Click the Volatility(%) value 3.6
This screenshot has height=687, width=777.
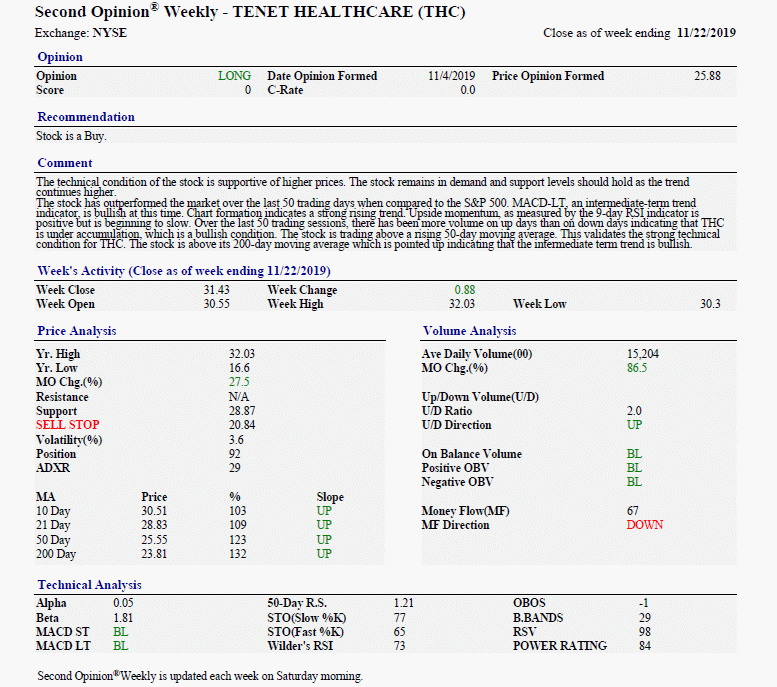click(x=236, y=440)
